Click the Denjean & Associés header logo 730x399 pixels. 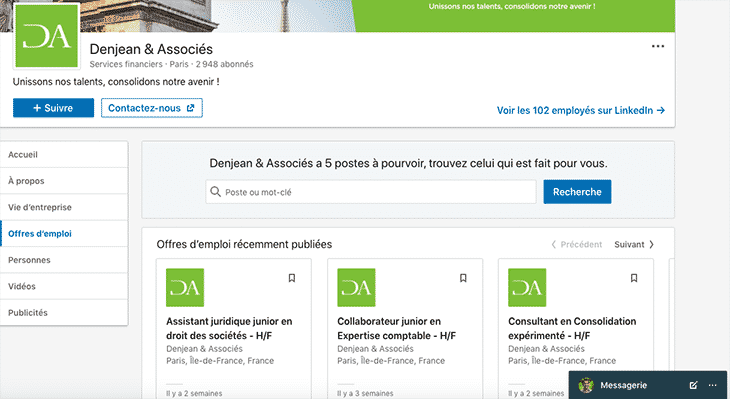click(x=47, y=36)
